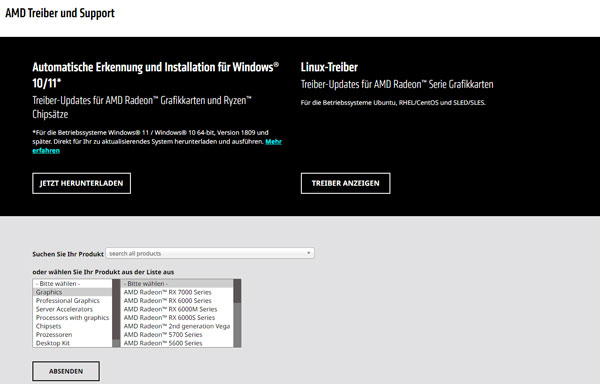Select '- Bitte wählen -' in series list
This screenshot has width=600, height=384.
coord(177,284)
